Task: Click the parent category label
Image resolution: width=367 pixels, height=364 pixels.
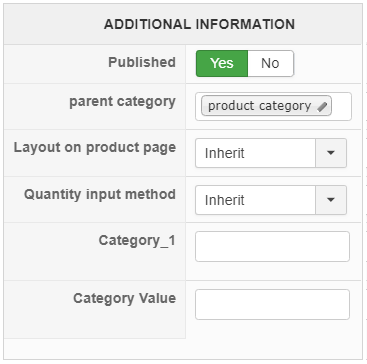Action: [122, 102]
